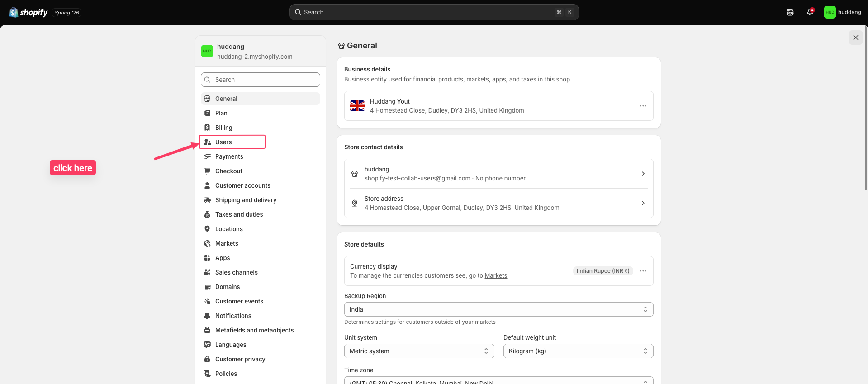Click the UK flag business icon
The height and width of the screenshot is (384, 868).
click(x=357, y=106)
